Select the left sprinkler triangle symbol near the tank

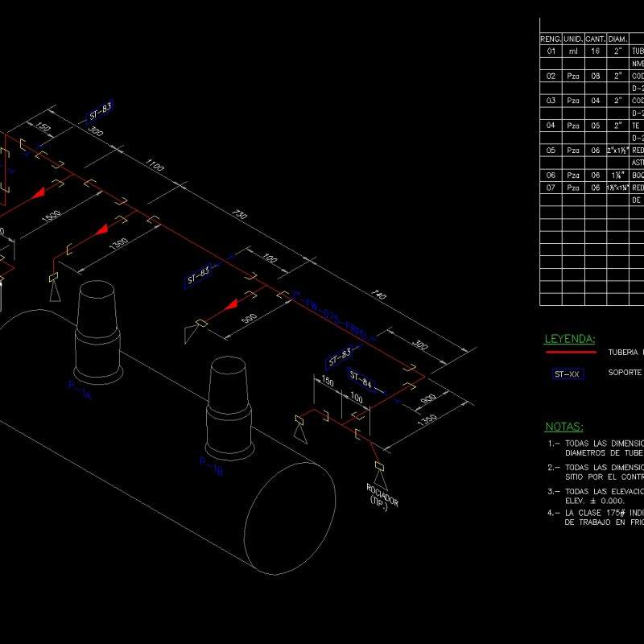(x=53, y=293)
